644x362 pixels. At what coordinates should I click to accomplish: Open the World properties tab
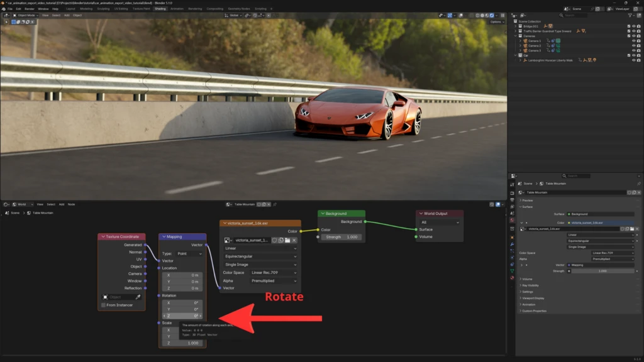pyautogui.click(x=512, y=221)
